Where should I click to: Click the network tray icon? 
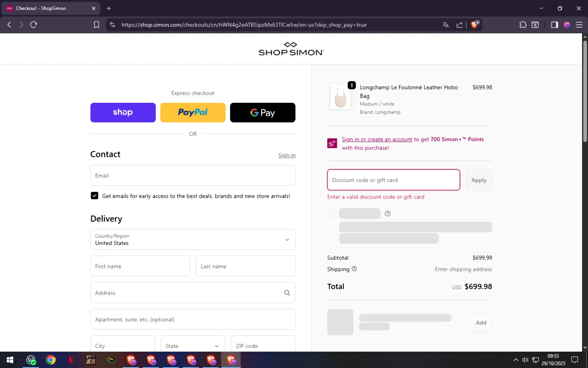point(535,360)
